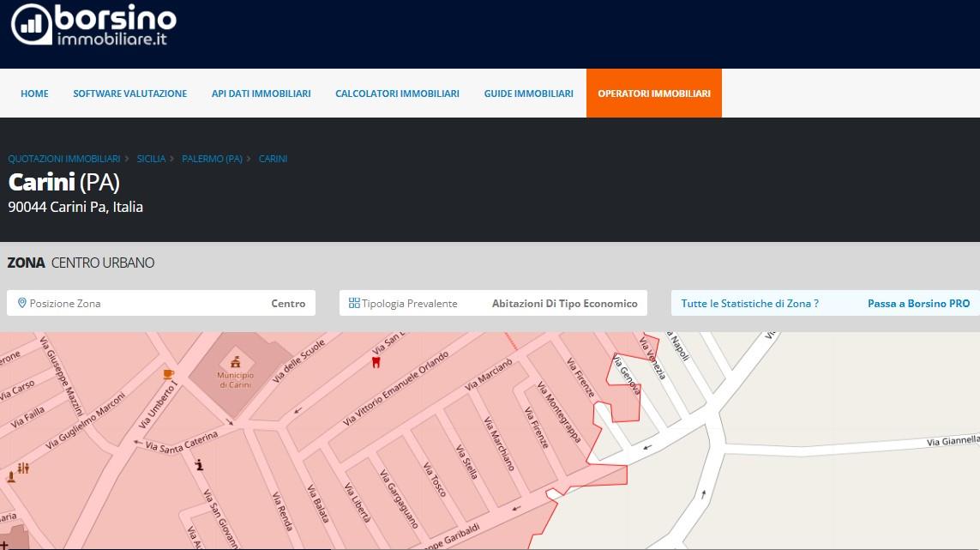This screenshot has height=550, width=980.
Task: Open API Dati Immobiliari menu
Action: [x=261, y=94]
